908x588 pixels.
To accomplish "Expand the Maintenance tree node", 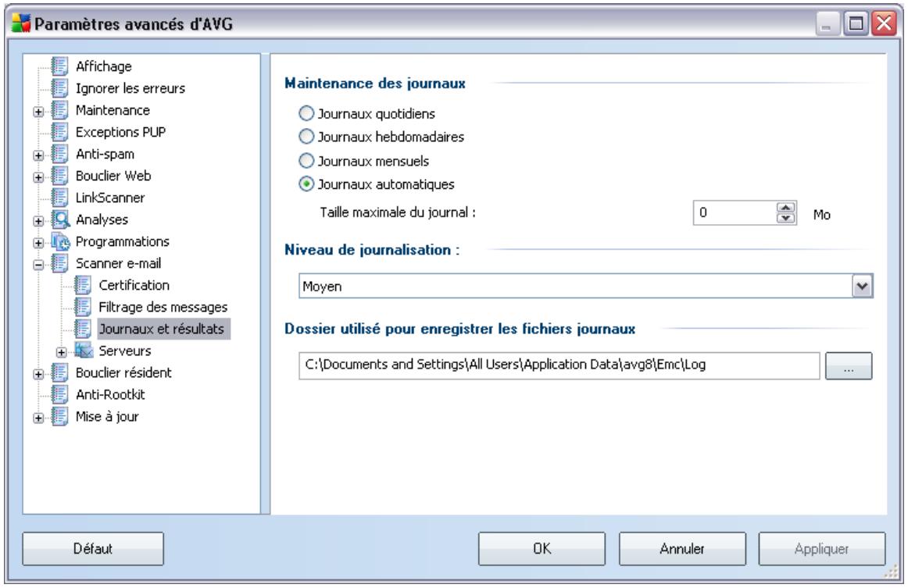I will [38, 112].
